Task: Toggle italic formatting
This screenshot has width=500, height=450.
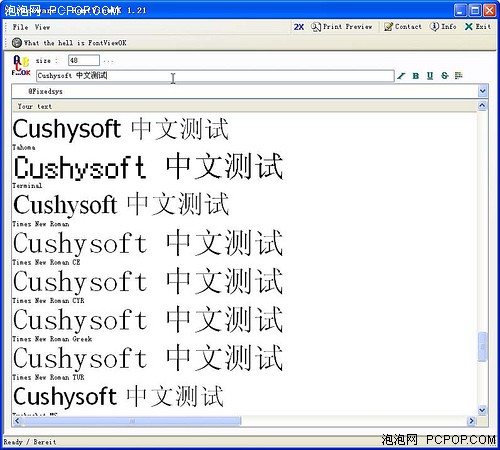Action: point(401,76)
